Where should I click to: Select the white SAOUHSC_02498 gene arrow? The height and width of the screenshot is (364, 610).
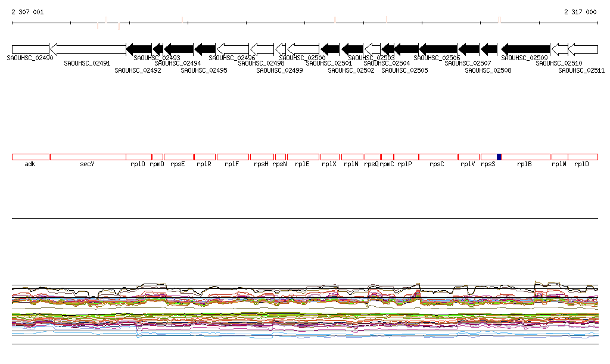click(262, 49)
